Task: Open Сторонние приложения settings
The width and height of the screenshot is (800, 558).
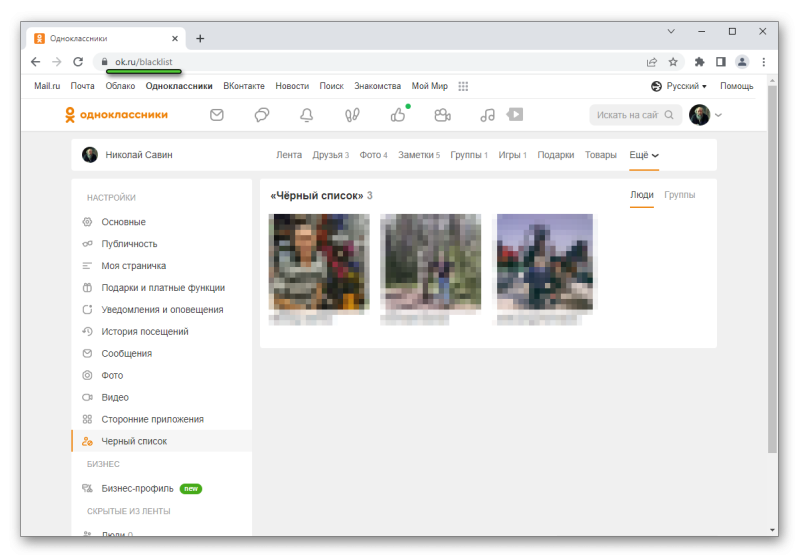Action: pyautogui.click(x=162, y=419)
